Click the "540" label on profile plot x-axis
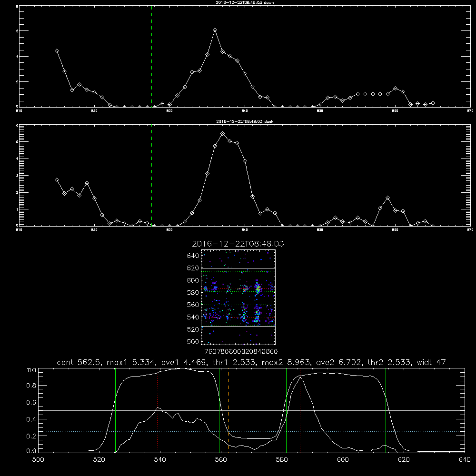This screenshot has height=476, width=476. click(x=160, y=459)
